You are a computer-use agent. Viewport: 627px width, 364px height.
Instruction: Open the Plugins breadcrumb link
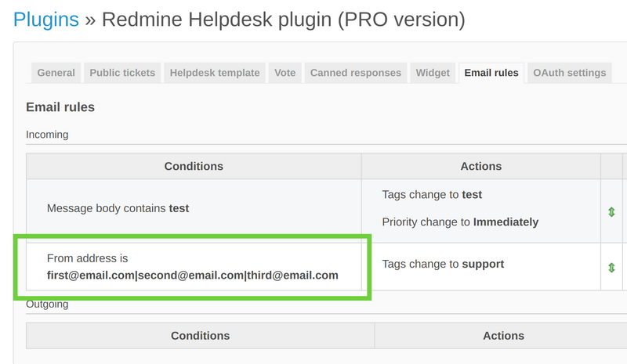46,20
